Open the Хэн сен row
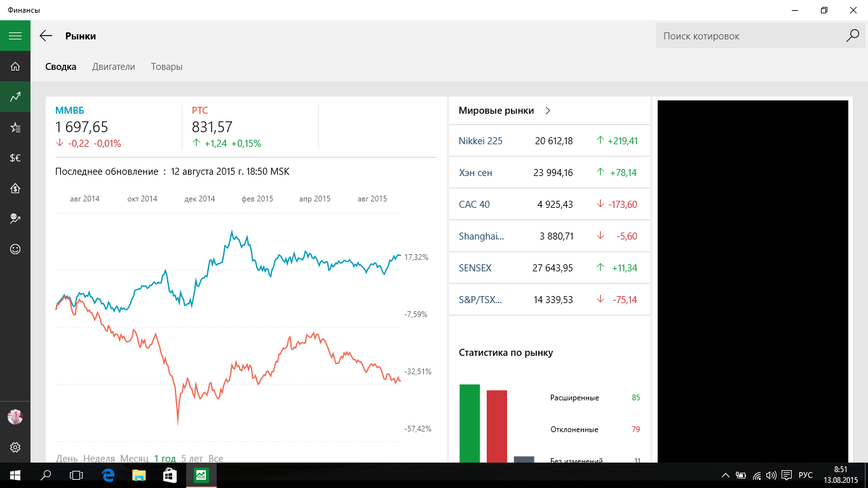 coord(550,173)
